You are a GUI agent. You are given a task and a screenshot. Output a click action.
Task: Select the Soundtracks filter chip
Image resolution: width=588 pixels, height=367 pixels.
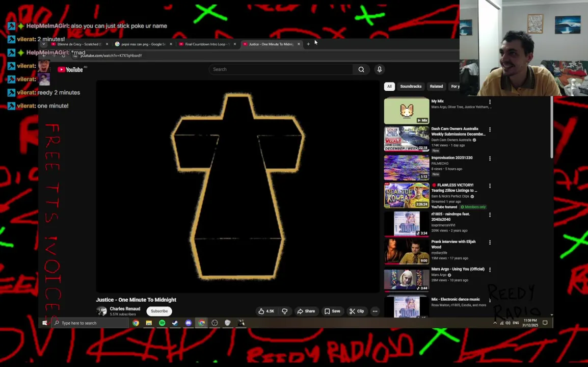(x=411, y=86)
